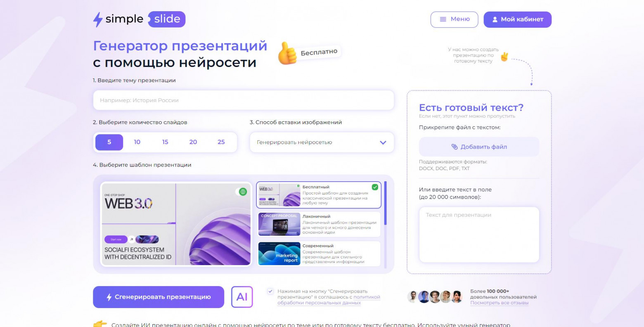The image size is (644, 327).
Task: Select 10 in the slide count selector
Action: (137, 142)
